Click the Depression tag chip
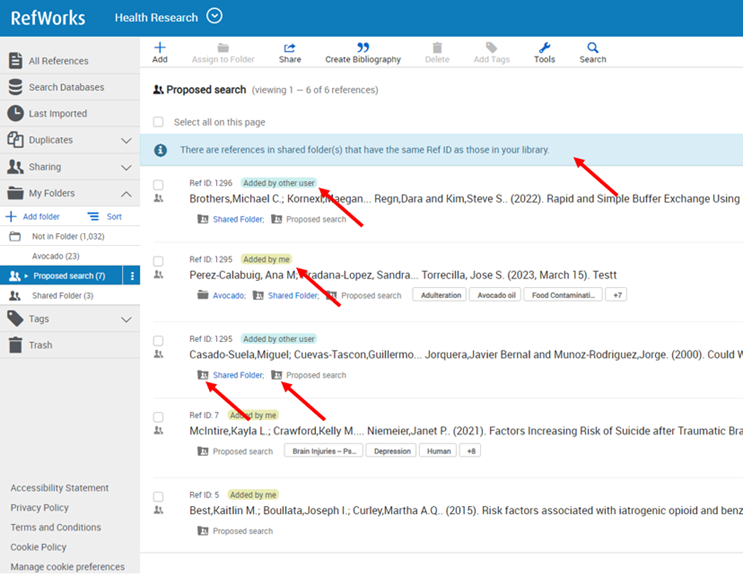The height and width of the screenshot is (577, 743). pyautogui.click(x=392, y=451)
